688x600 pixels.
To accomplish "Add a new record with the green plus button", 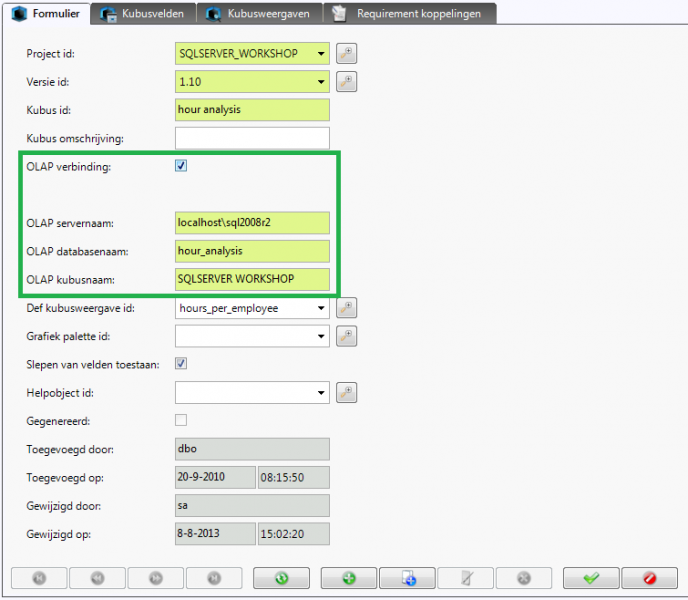I will click(349, 578).
